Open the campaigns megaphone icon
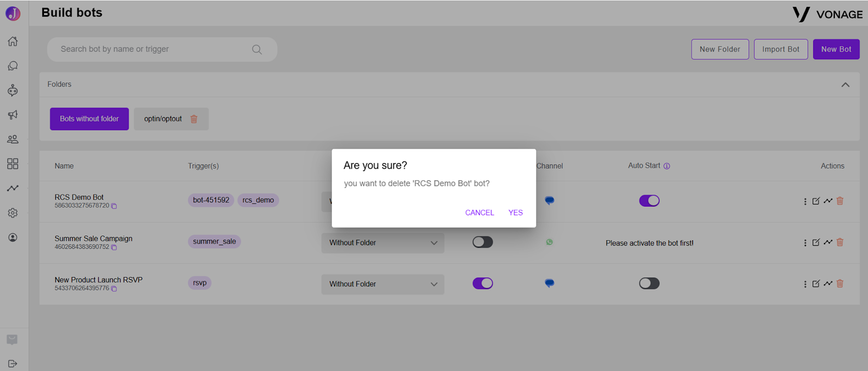This screenshot has width=868, height=371. [12, 114]
